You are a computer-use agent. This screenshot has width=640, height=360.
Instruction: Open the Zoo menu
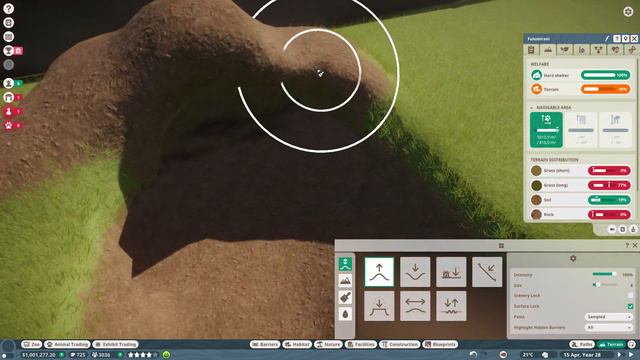coord(32,344)
